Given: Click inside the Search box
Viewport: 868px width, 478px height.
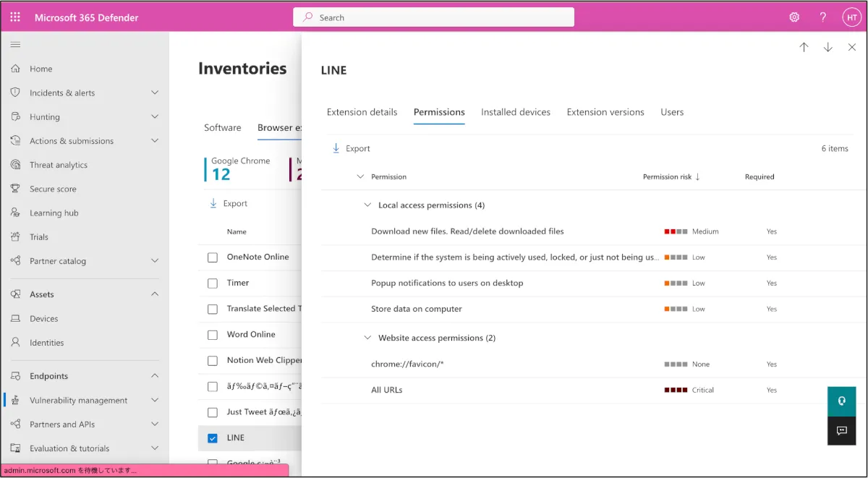Looking at the screenshot, I should point(433,17).
